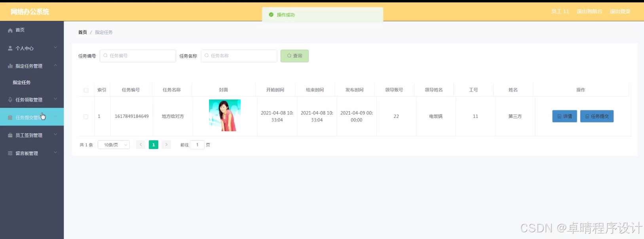The height and width of the screenshot is (239, 644).
Task: Click the 详情 button for 地方给对方
Action: 564,116
